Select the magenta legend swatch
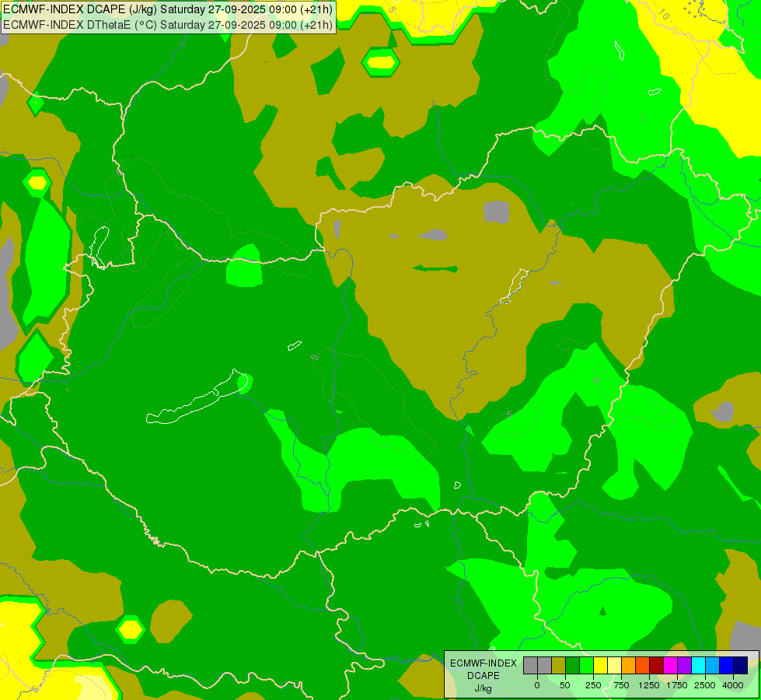The height and width of the screenshot is (700, 761). [671, 666]
